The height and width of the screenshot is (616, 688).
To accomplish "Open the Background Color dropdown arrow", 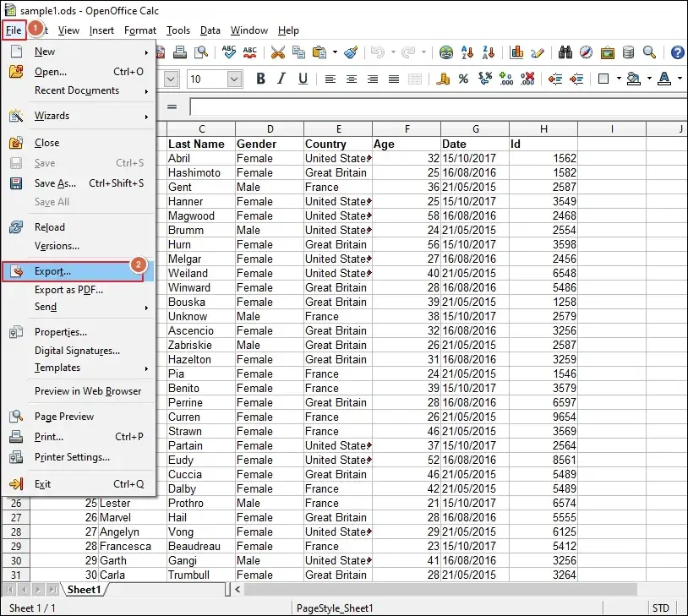I will [649, 79].
